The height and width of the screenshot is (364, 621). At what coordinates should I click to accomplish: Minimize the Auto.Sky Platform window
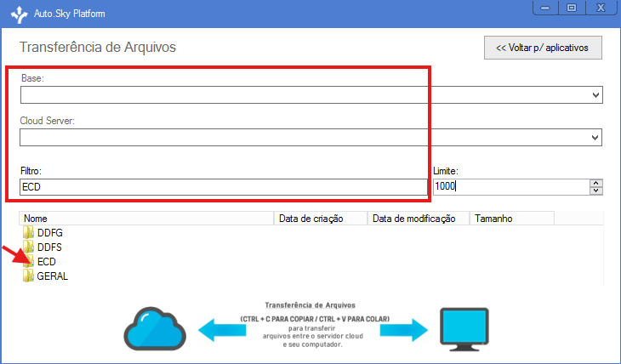tap(545, 8)
